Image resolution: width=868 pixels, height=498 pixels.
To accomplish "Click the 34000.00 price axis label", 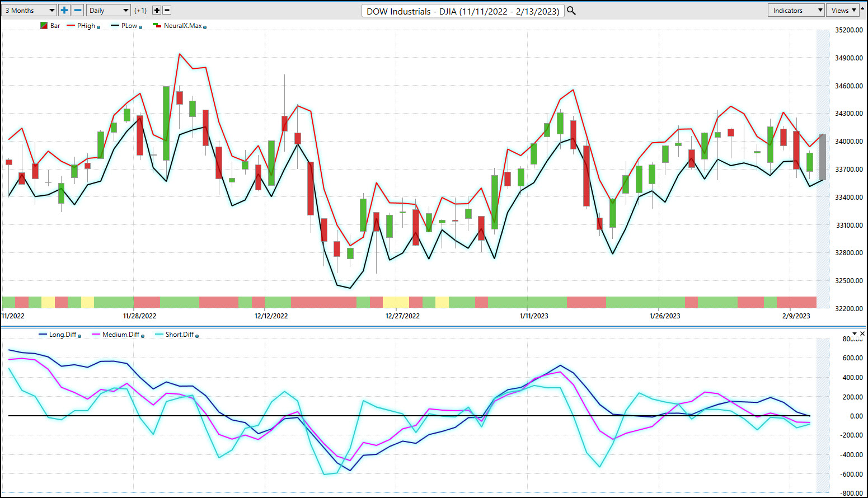I will coord(849,142).
